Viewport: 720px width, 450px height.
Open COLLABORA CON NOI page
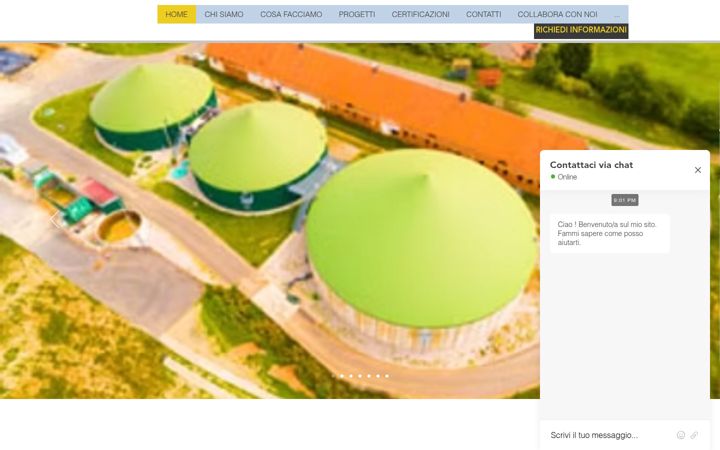(557, 15)
